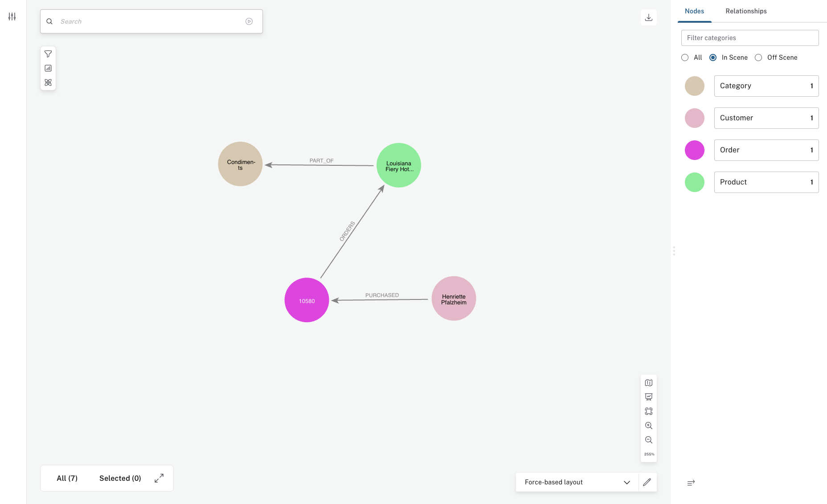The image size is (827, 504).
Task: Switch to the Nodes tab
Action: 694,11
